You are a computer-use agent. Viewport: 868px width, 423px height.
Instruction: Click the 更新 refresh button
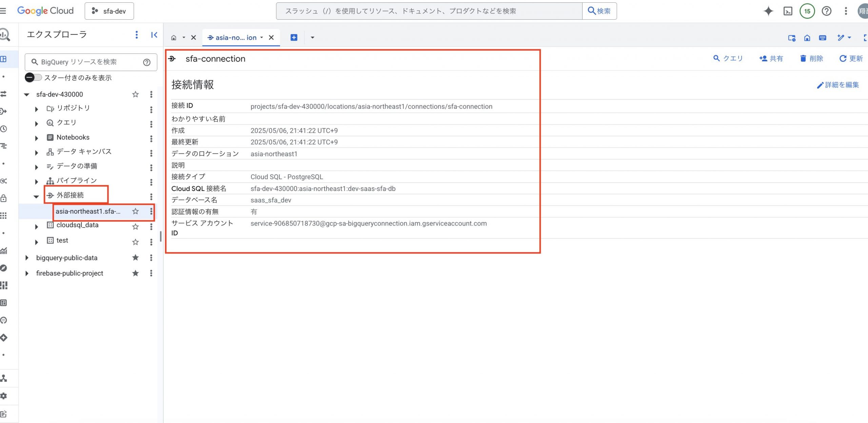[x=851, y=59]
